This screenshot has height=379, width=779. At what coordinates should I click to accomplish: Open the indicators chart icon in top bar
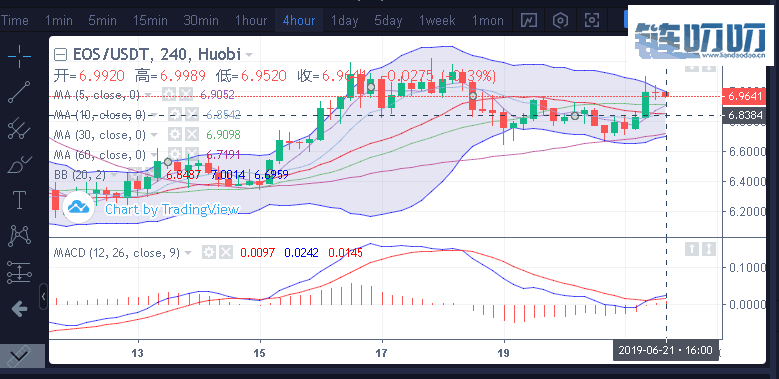click(529, 20)
